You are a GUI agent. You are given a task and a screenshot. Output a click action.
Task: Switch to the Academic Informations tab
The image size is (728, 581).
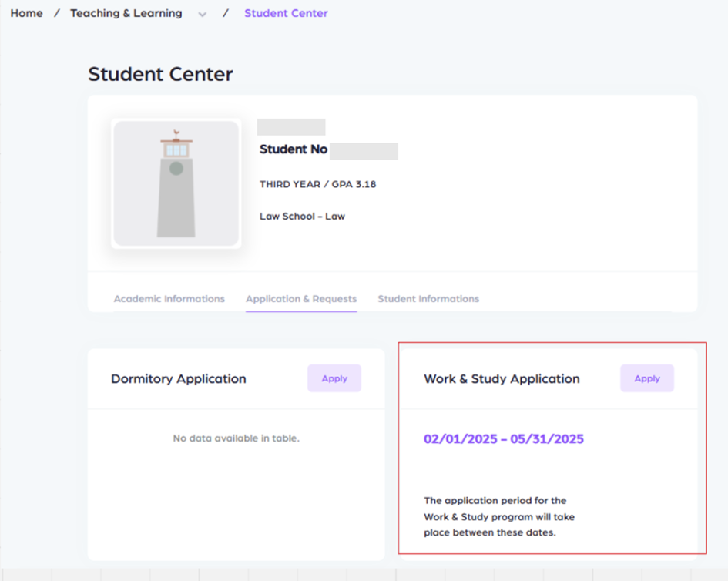[169, 299]
